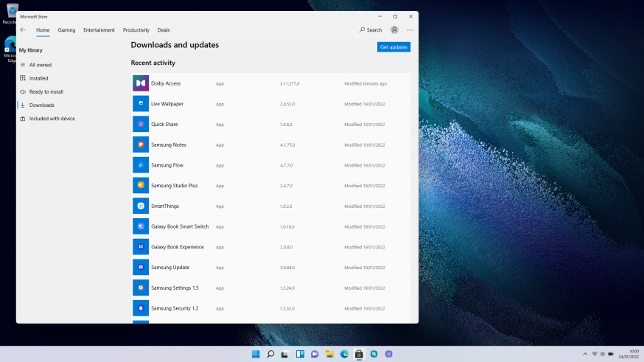Open the Samsung Notes app icon
644x362 pixels.
141,145
